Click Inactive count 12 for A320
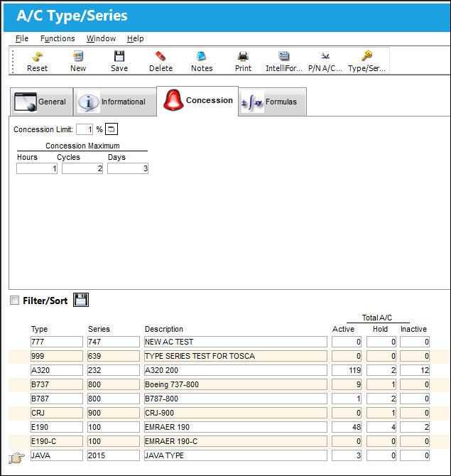The width and height of the screenshot is (451, 476). tap(415, 370)
